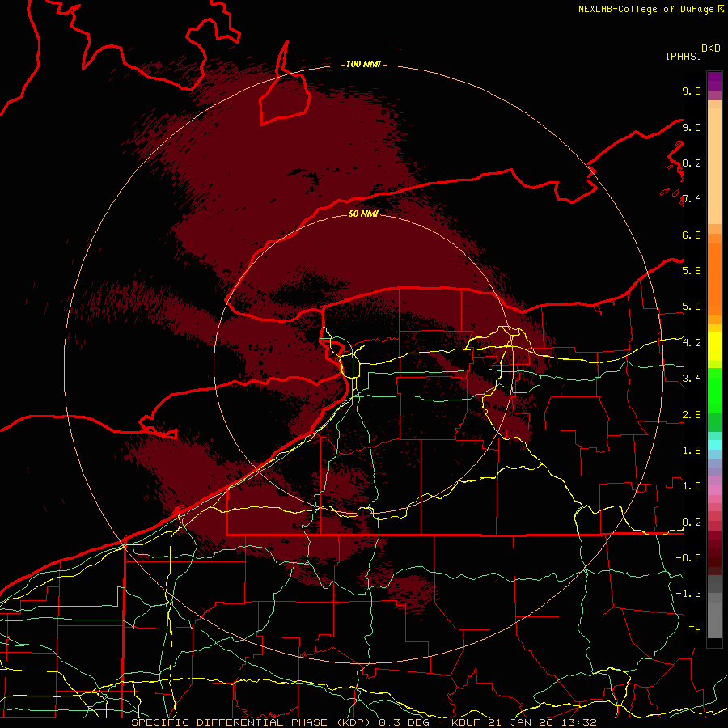Select the -1.3 legend value
The height and width of the screenshot is (728, 728).
tap(688, 594)
